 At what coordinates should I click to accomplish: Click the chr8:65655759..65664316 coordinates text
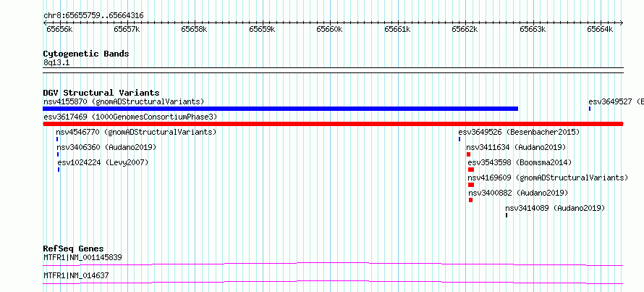(93, 16)
